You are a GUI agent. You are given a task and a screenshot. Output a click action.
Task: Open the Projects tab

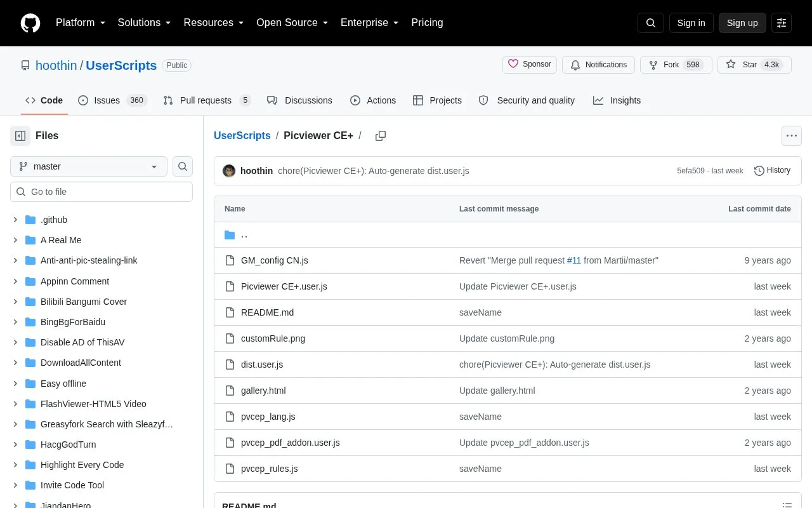click(437, 100)
